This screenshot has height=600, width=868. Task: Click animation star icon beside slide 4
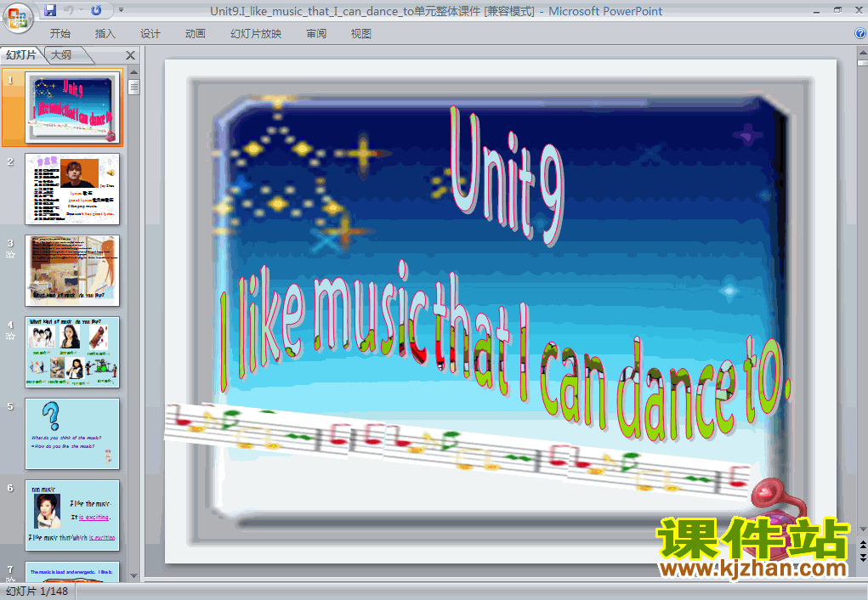(10, 336)
